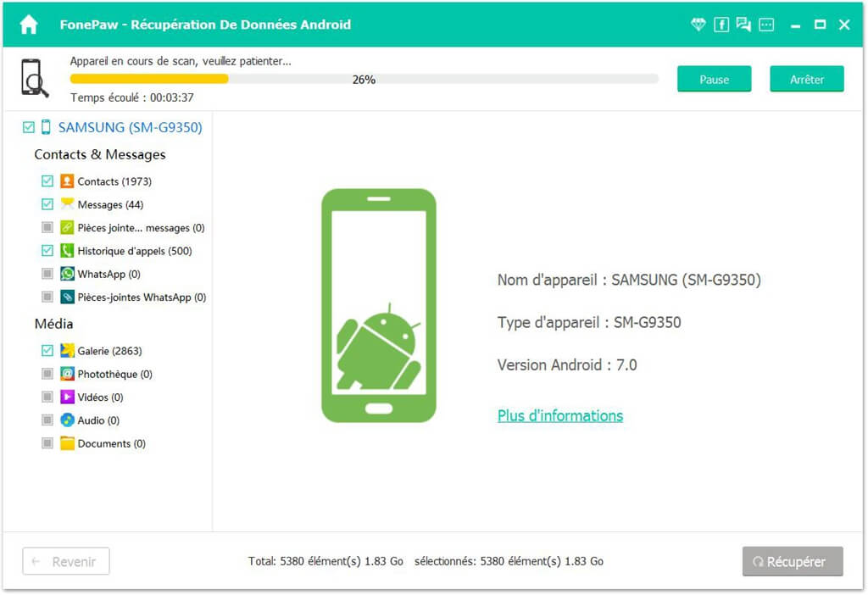Click the WhatsApp logo icon

tap(67, 274)
